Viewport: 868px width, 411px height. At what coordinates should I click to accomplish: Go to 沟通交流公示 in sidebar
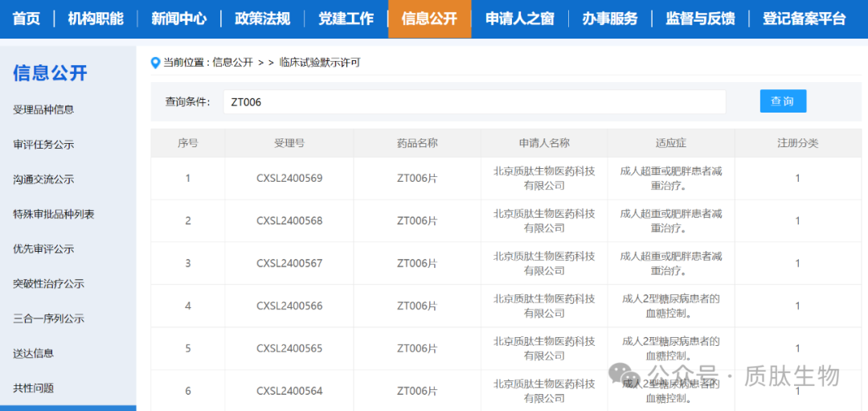[43, 179]
